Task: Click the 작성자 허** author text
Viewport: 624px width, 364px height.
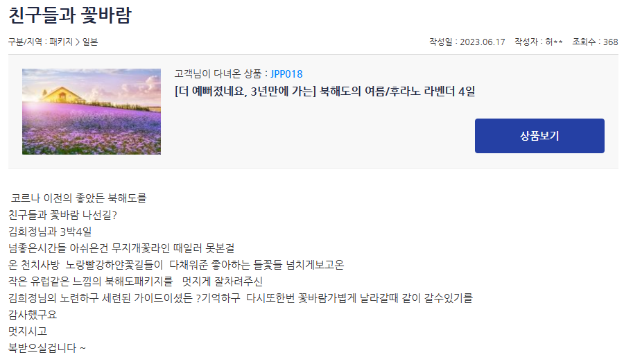Action: pyautogui.click(x=539, y=42)
